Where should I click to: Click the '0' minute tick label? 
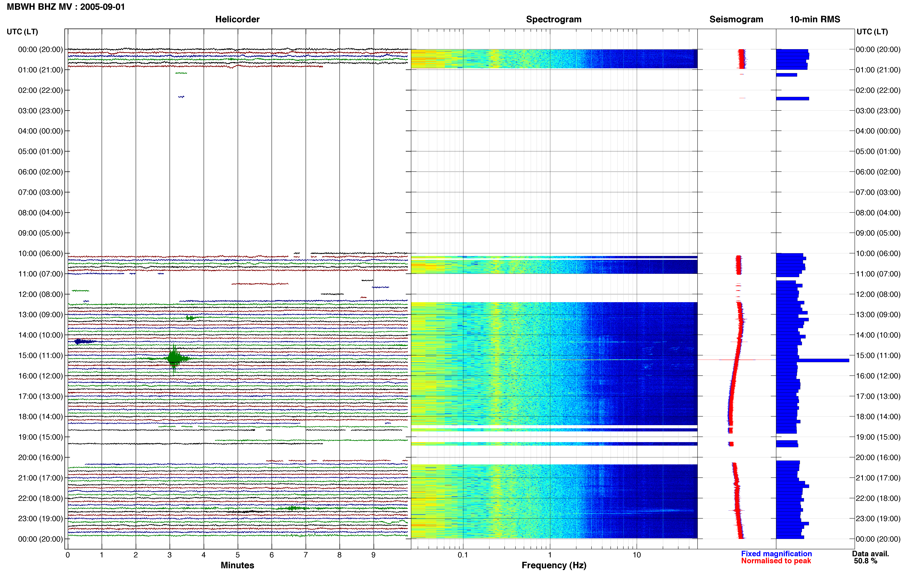pos(68,555)
